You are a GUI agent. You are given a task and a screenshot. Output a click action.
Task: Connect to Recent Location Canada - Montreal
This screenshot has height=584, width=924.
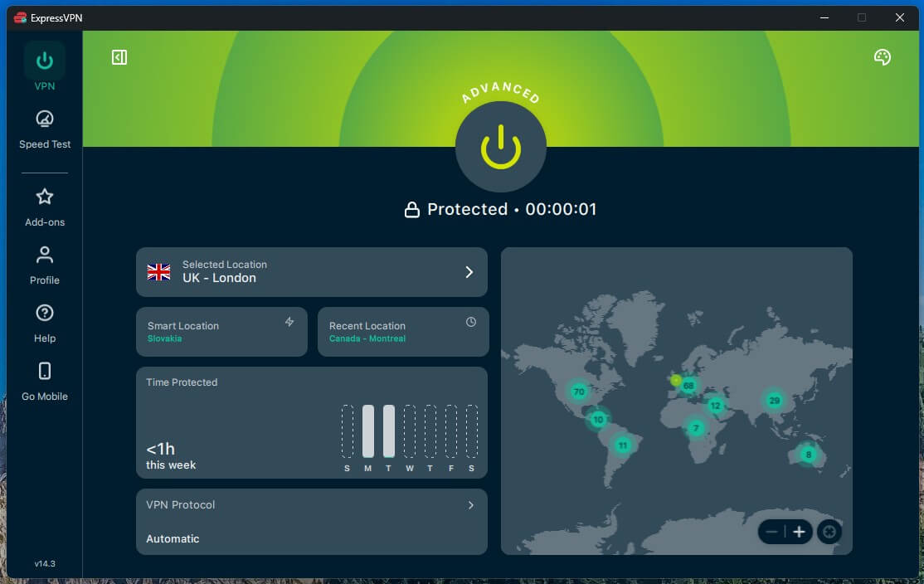403,332
